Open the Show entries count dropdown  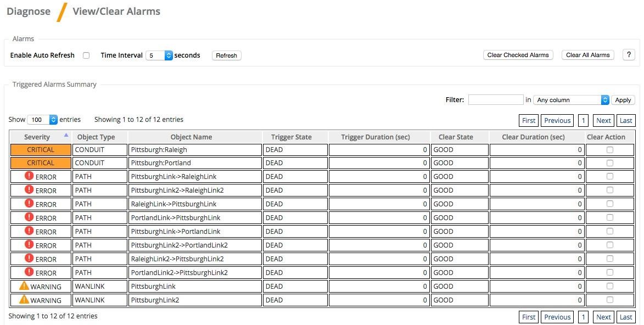(x=42, y=120)
